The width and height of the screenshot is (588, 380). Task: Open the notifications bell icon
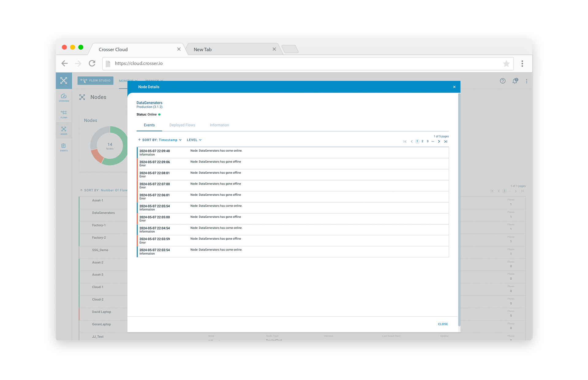(x=515, y=81)
